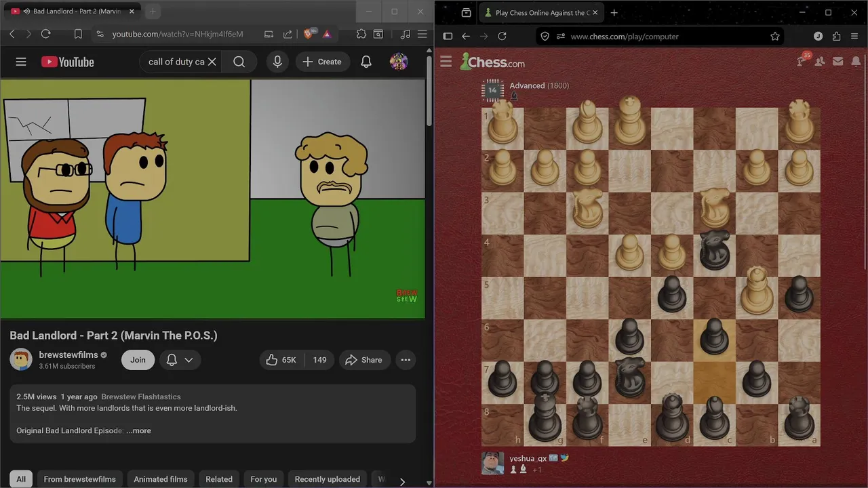This screenshot has height=488, width=868.
Task: Select Animated films chip
Action: [161, 479]
